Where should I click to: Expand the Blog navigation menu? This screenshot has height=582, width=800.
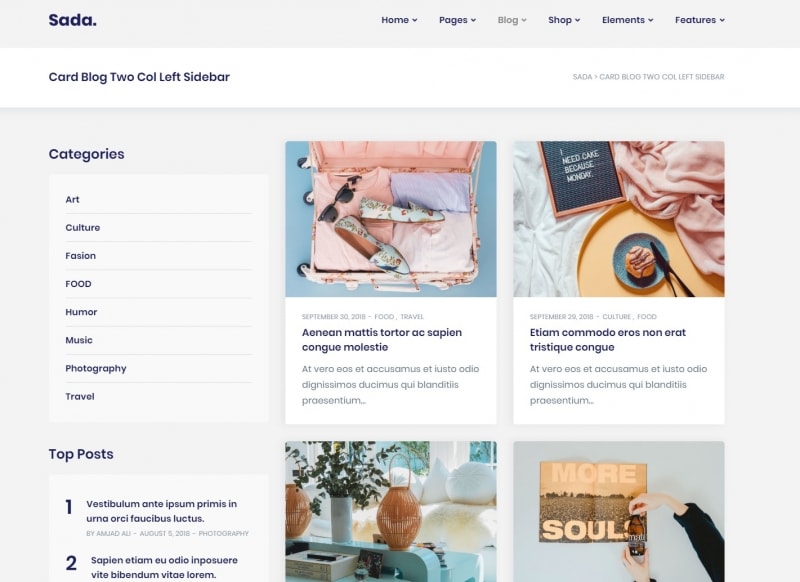point(512,20)
